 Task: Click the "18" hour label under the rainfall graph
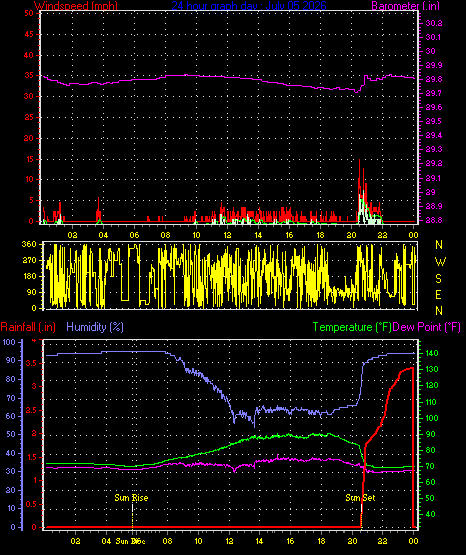321,541
